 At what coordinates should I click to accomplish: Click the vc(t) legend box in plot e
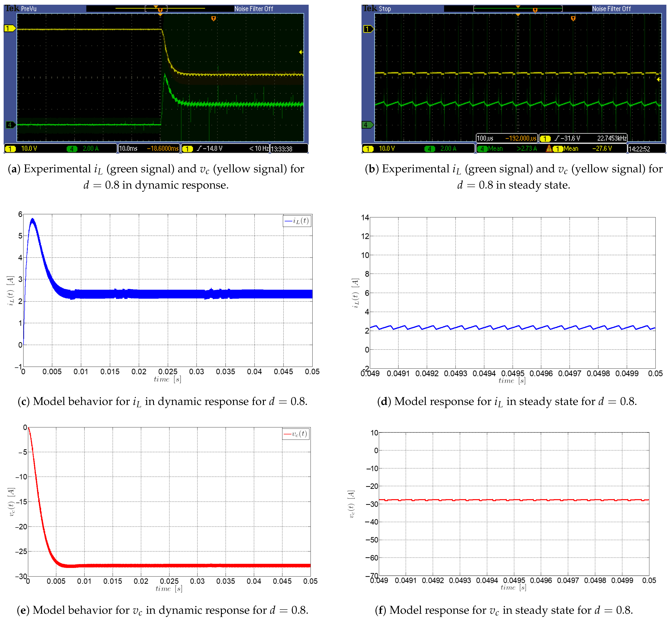[296, 434]
